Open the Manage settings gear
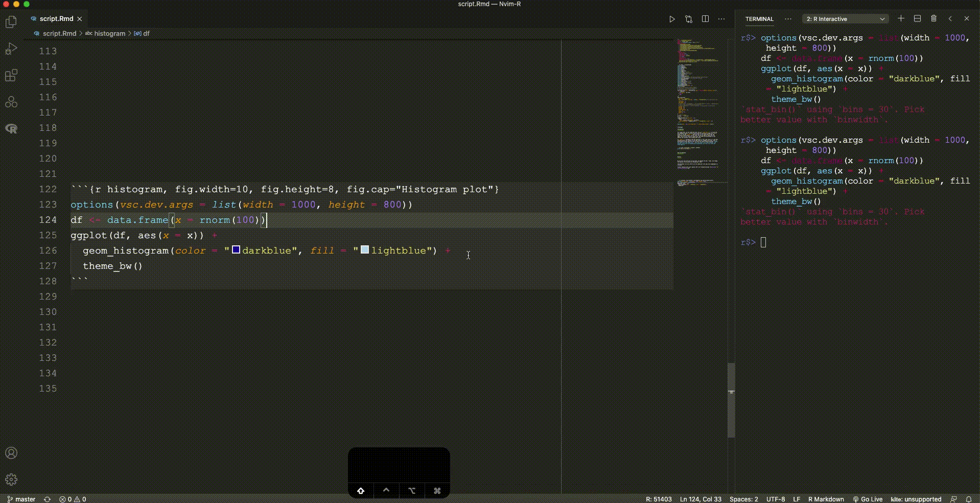This screenshot has height=503, width=980. 11,479
